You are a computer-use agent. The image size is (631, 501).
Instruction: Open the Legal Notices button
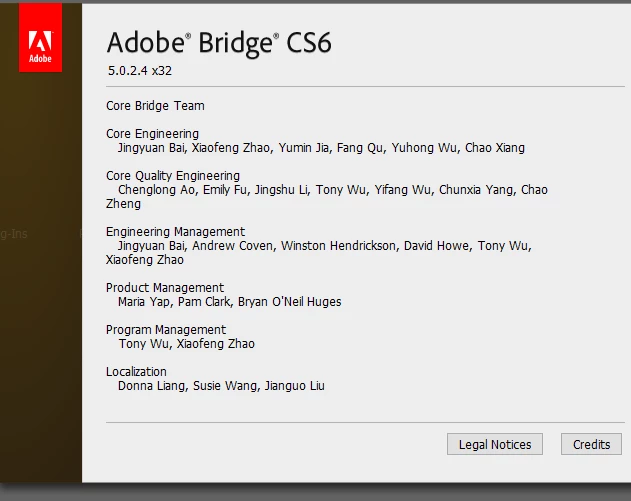click(x=495, y=444)
